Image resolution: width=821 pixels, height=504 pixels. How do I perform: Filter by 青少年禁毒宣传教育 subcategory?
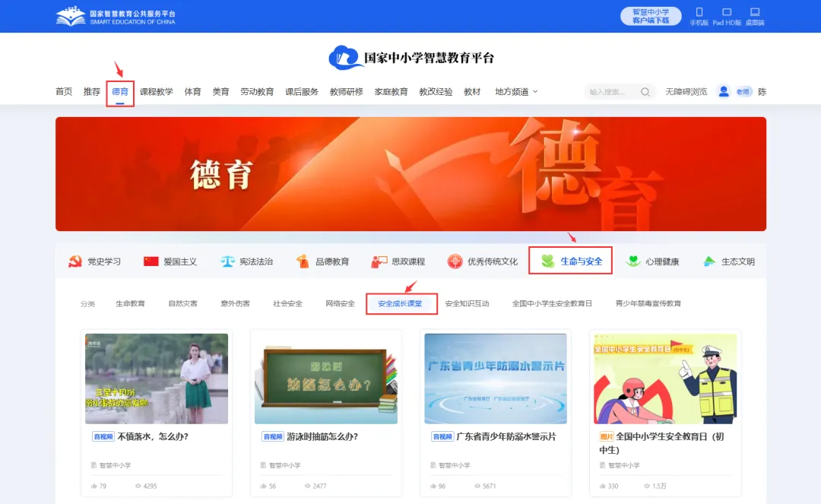pyautogui.click(x=648, y=303)
